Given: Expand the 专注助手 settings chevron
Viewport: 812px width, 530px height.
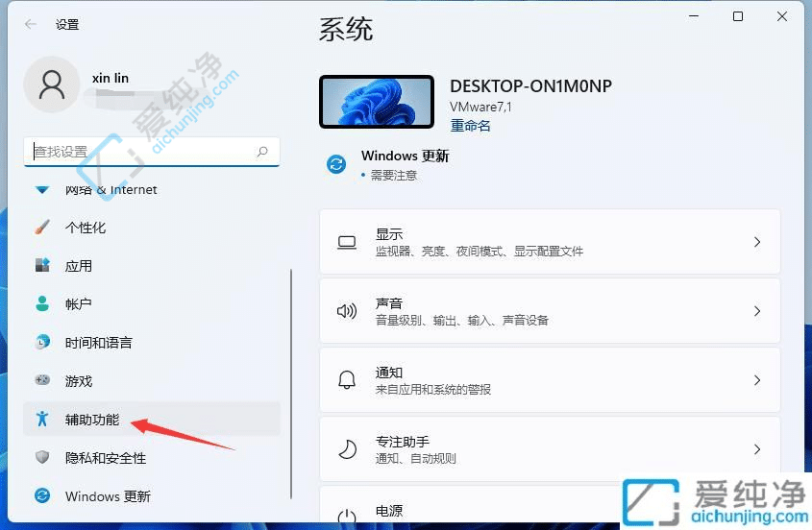Looking at the screenshot, I should pos(757,449).
